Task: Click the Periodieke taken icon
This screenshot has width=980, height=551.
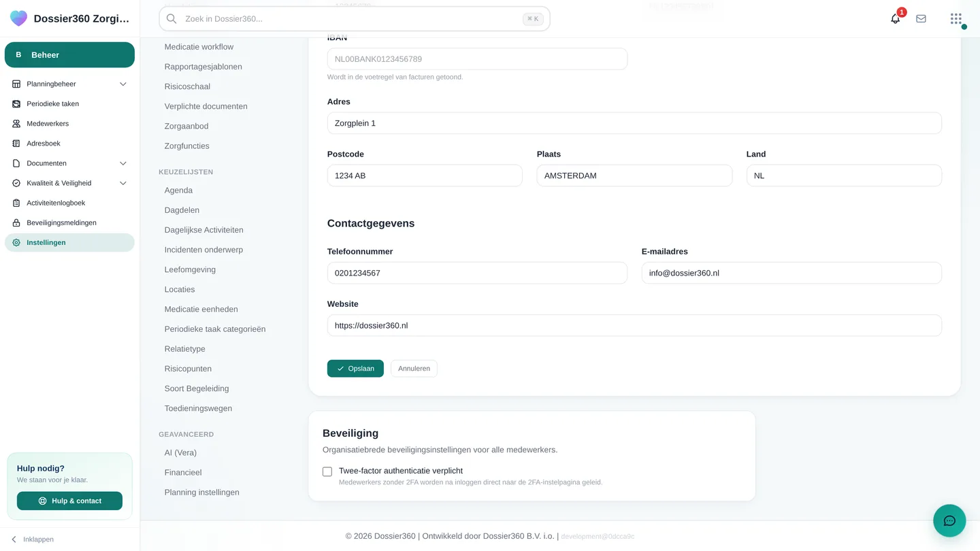Action: (16, 104)
